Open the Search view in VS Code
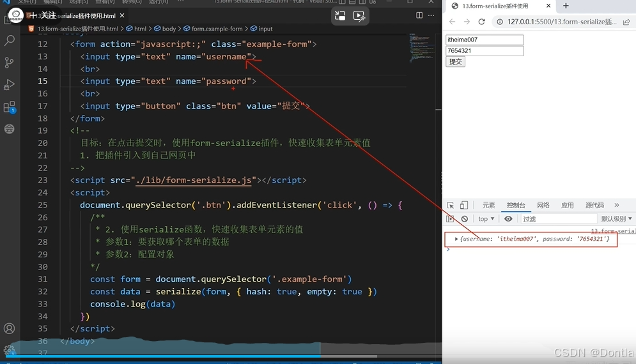The height and width of the screenshot is (364, 636). (x=10, y=40)
